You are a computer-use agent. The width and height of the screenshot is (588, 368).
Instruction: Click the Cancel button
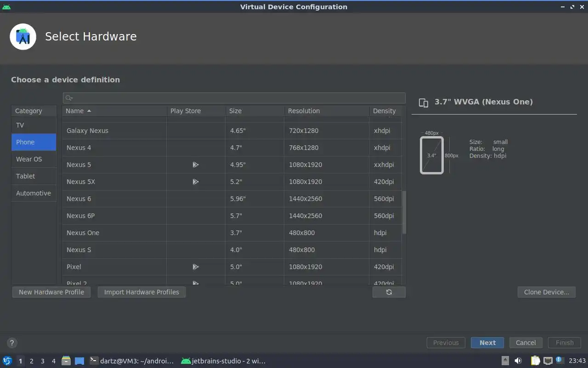526,343
